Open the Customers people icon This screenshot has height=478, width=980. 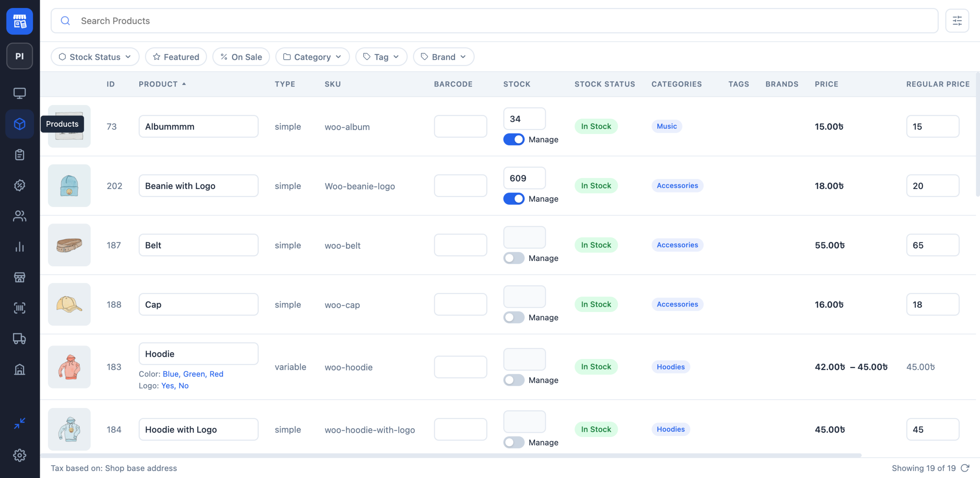coord(20,216)
